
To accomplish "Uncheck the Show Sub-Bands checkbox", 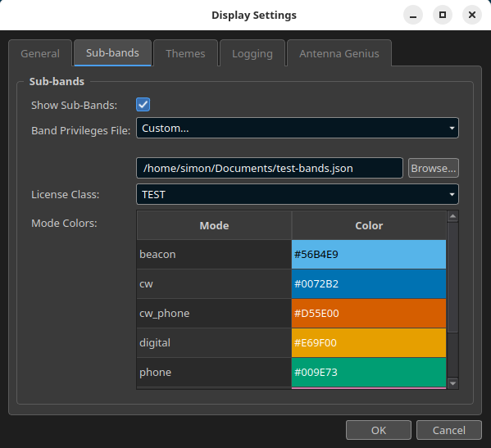I will coord(143,105).
